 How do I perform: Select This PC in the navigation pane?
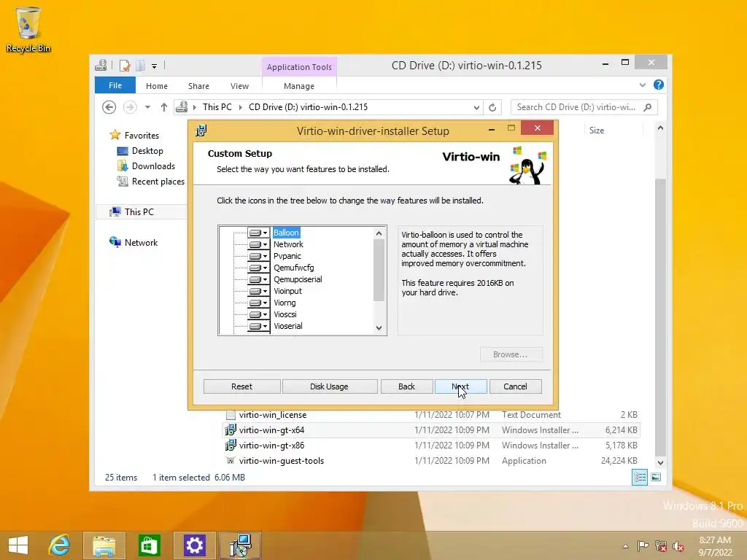(139, 212)
